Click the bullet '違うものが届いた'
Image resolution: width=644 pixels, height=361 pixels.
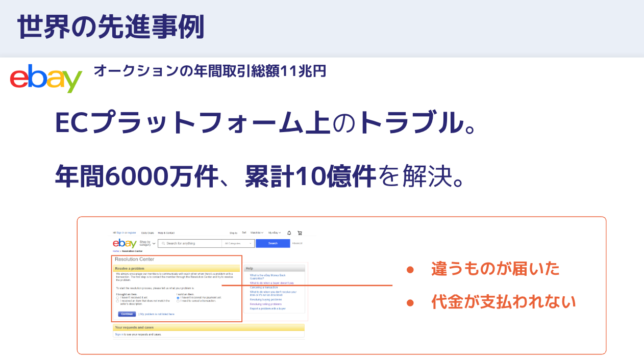pos(496,268)
